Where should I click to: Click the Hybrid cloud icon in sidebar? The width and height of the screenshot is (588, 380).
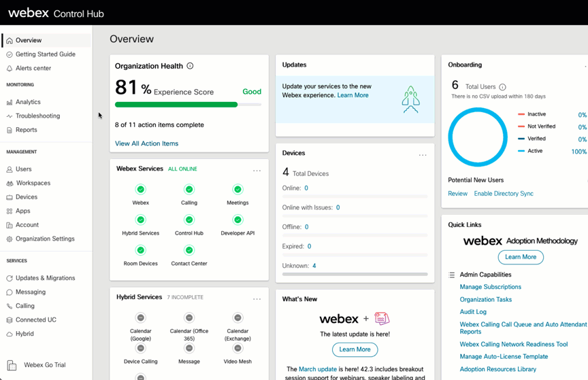[x=10, y=334]
